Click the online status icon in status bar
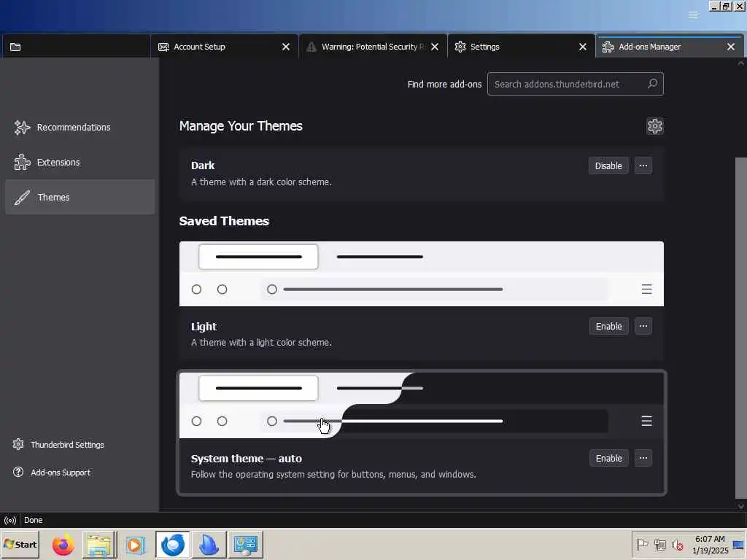The height and width of the screenshot is (560, 747). click(x=10, y=520)
